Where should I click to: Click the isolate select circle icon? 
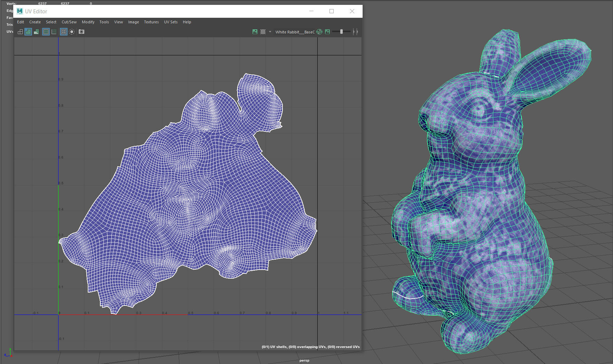coord(72,32)
